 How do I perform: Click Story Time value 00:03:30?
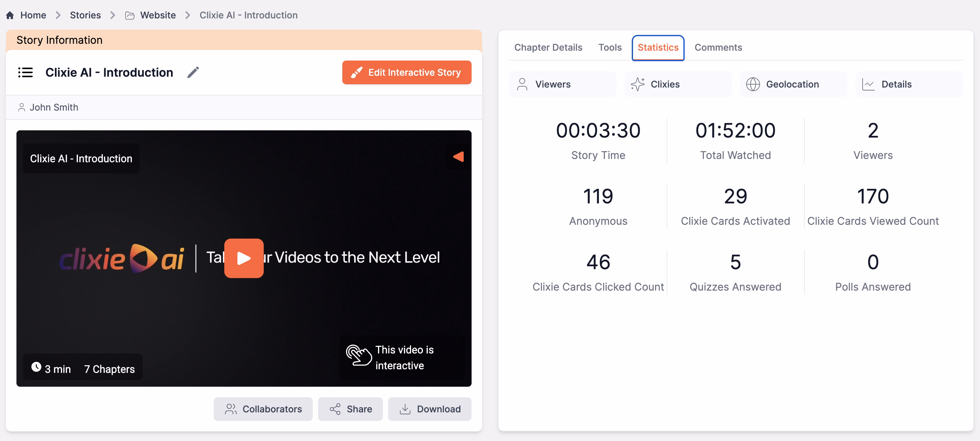(x=598, y=131)
